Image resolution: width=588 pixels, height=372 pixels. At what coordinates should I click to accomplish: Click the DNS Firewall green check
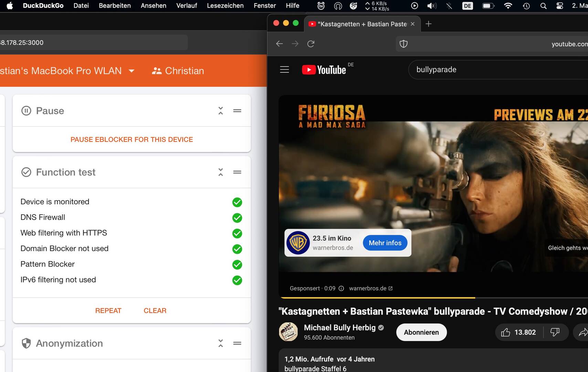click(x=237, y=218)
